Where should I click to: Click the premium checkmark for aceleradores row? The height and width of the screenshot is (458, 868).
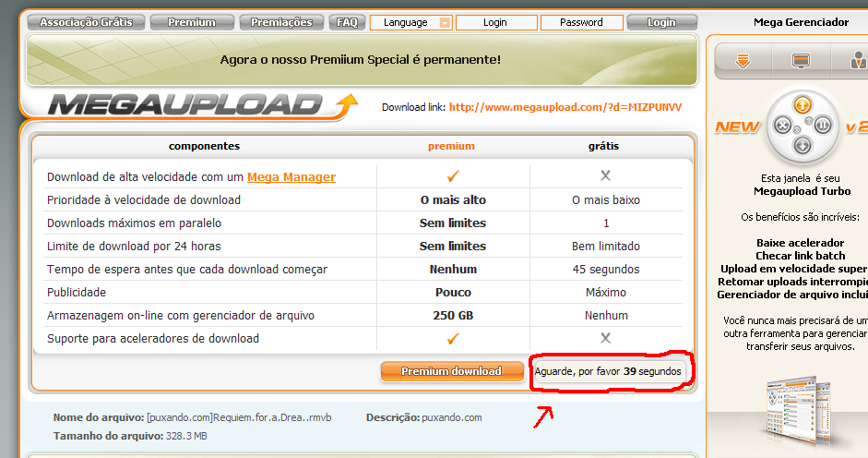tap(453, 339)
